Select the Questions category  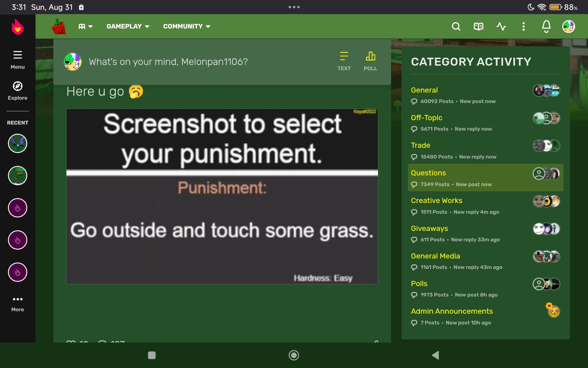point(428,173)
